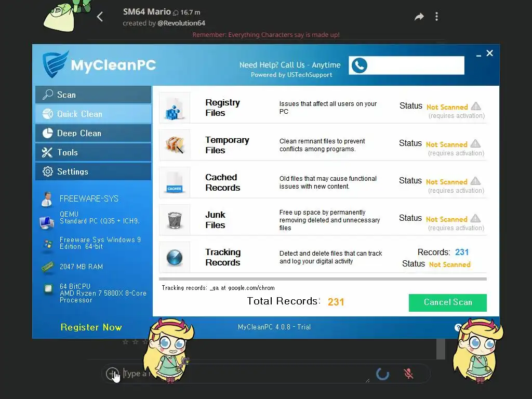
Task: Go back using the chat back arrow
Action: (100, 17)
